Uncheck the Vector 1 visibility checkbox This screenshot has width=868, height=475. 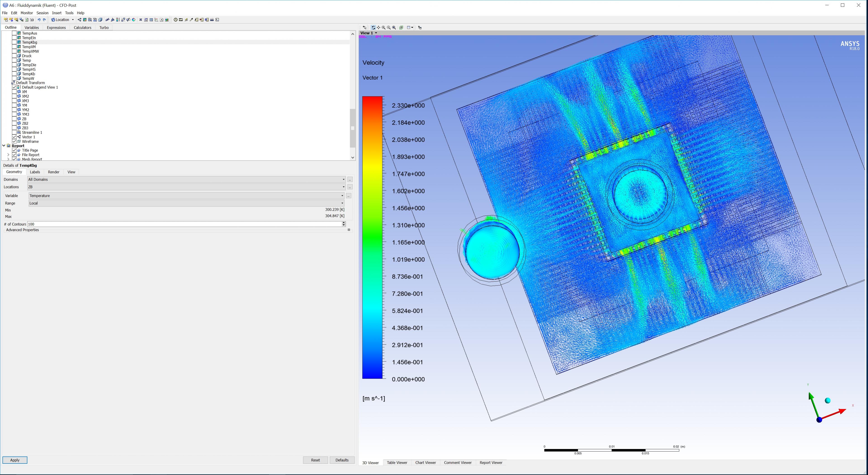click(x=14, y=137)
